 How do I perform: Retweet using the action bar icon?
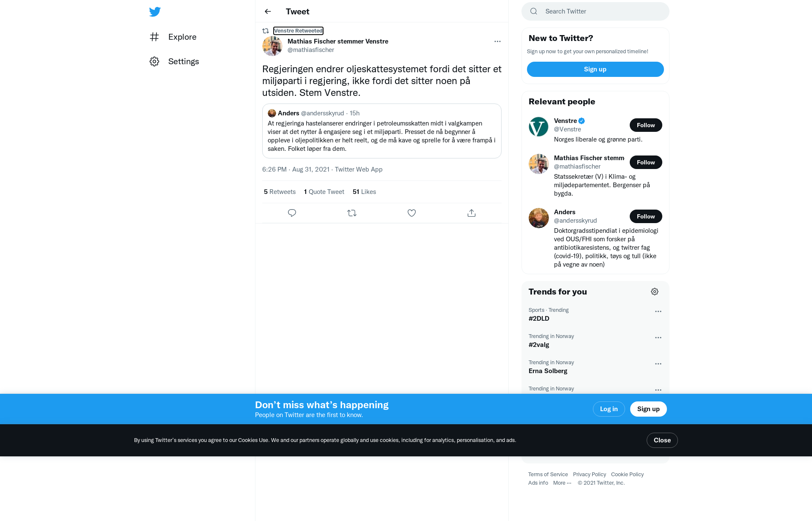(352, 213)
